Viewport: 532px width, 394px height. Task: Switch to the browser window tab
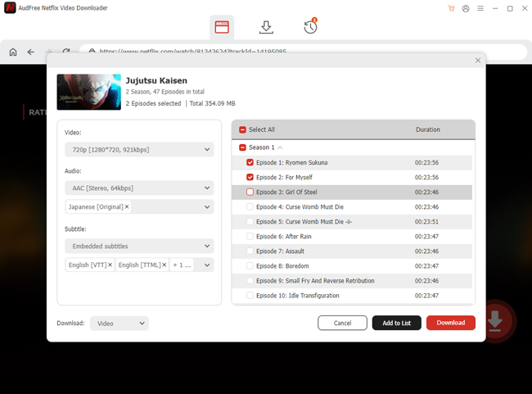click(x=222, y=27)
